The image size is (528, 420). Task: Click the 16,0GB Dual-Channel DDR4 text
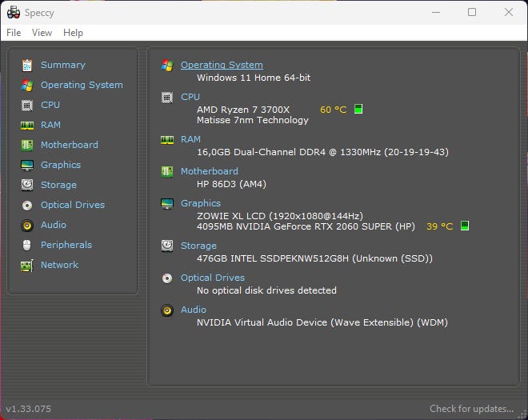coord(322,152)
